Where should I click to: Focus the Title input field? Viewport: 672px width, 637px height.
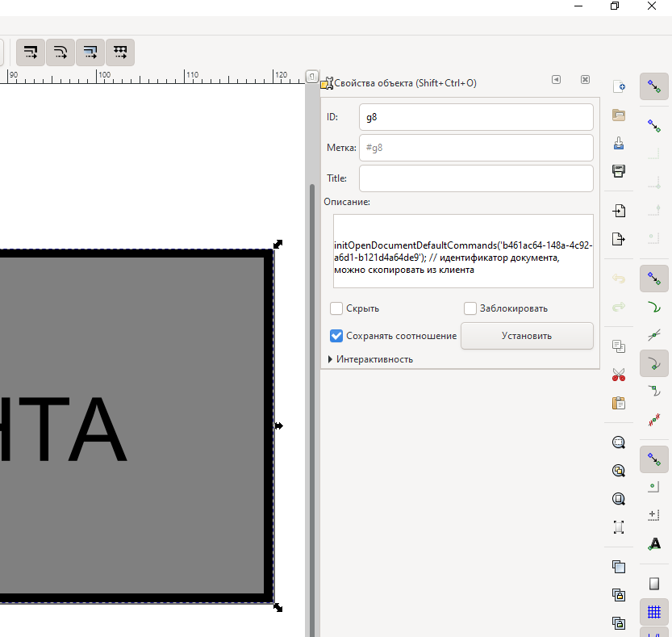pyautogui.click(x=476, y=178)
